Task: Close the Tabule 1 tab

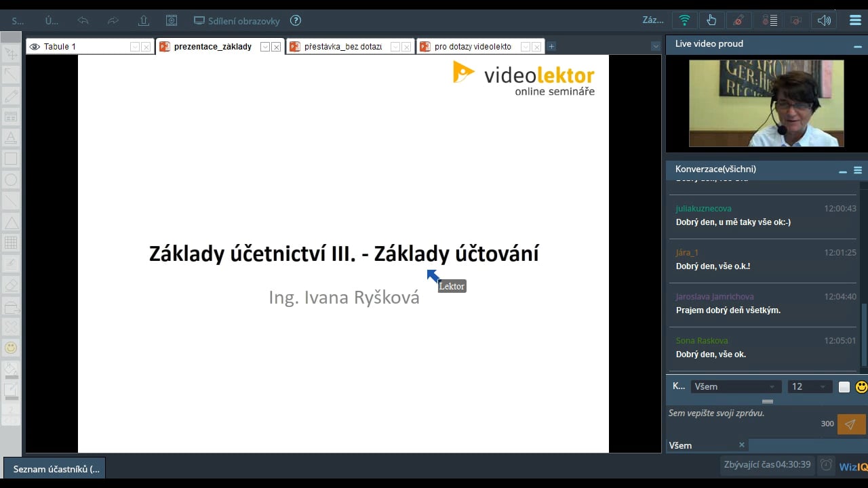Action: 146,47
